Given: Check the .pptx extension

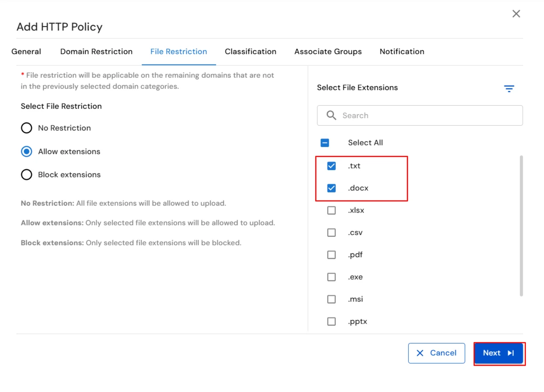Looking at the screenshot, I should [x=331, y=321].
